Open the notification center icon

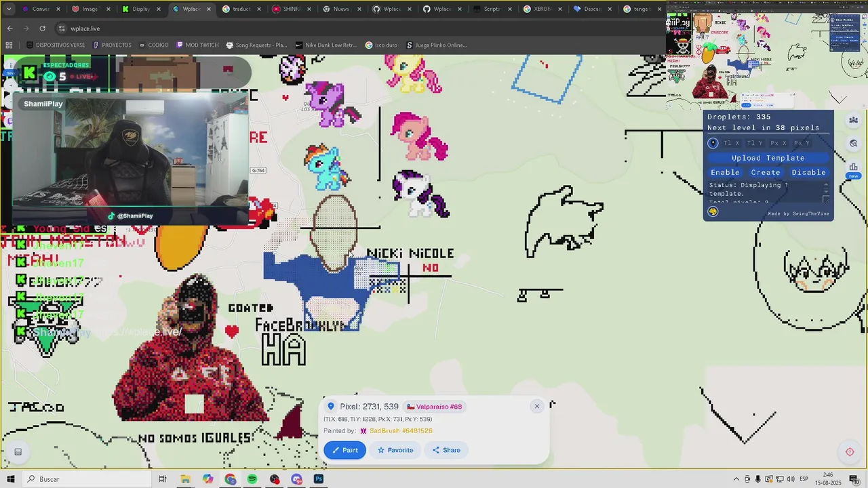(854, 479)
